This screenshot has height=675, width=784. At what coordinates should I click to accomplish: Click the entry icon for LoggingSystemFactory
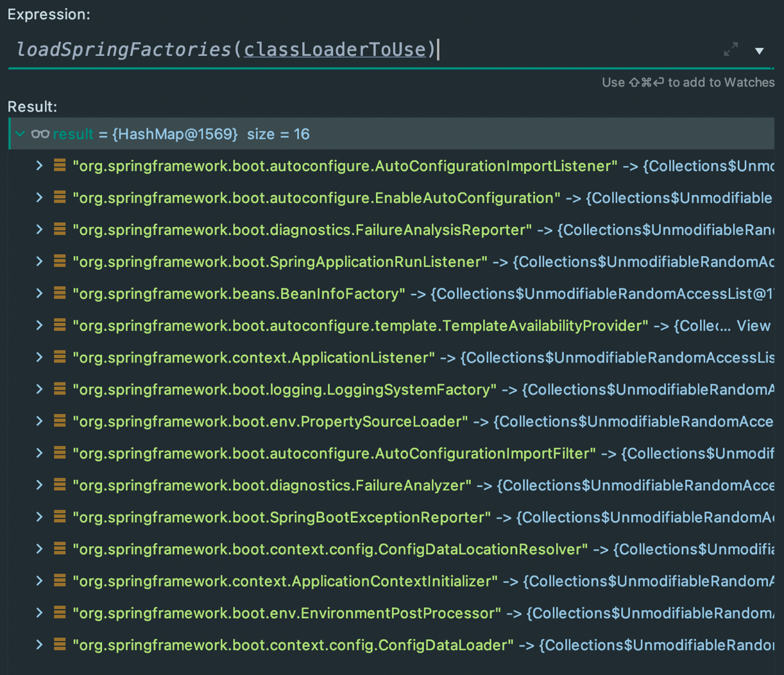click(60, 389)
